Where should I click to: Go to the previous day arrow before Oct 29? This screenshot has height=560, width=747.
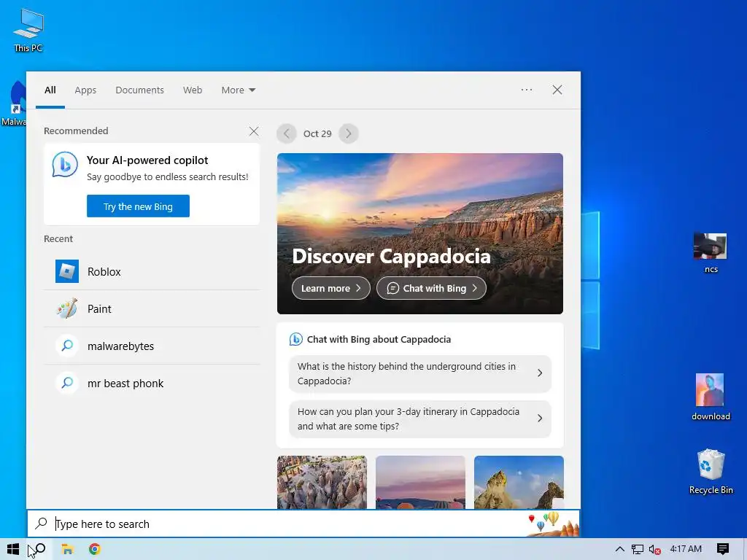pos(286,134)
